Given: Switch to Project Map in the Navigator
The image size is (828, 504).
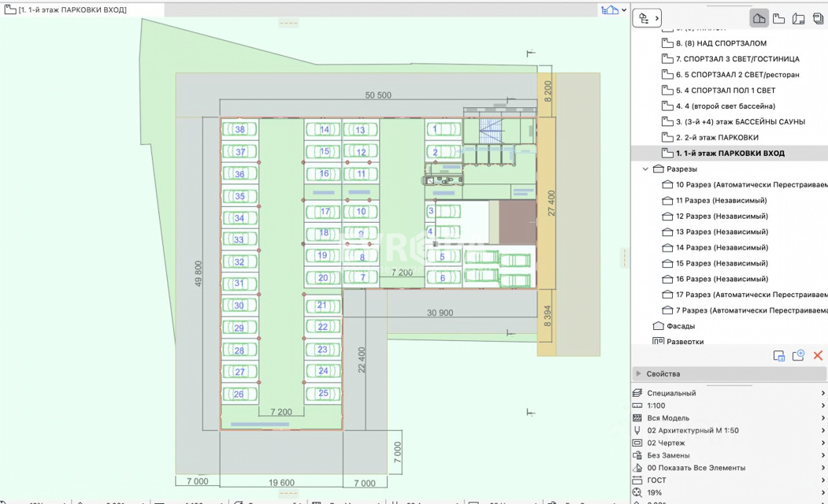Looking at the screenshot, I should [759, 18].
